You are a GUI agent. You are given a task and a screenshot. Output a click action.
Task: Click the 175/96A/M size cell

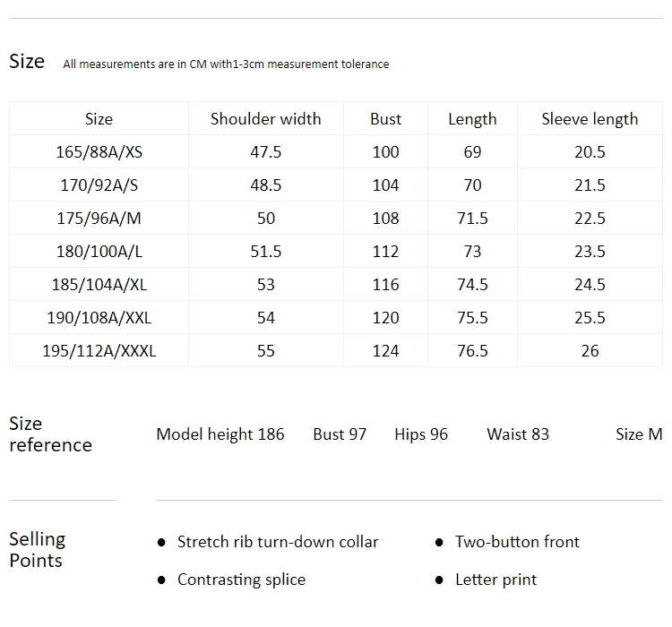(99, 219)
